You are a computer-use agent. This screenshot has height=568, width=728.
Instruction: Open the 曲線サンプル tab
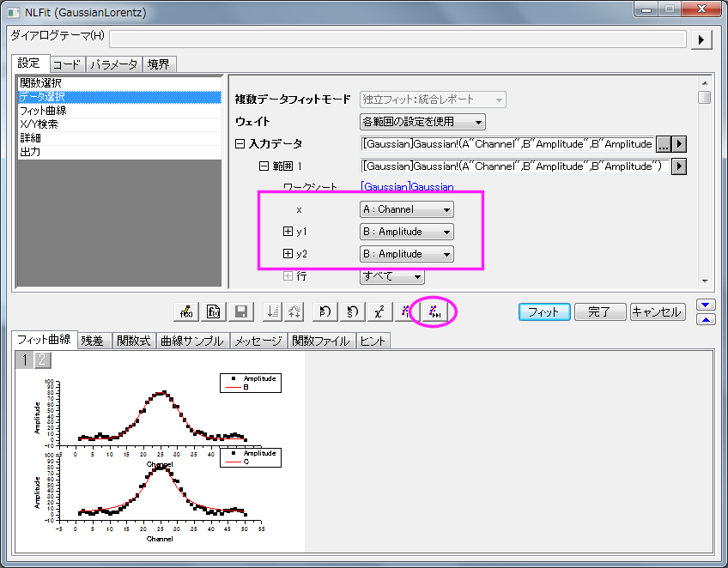[x=192, y=341]
